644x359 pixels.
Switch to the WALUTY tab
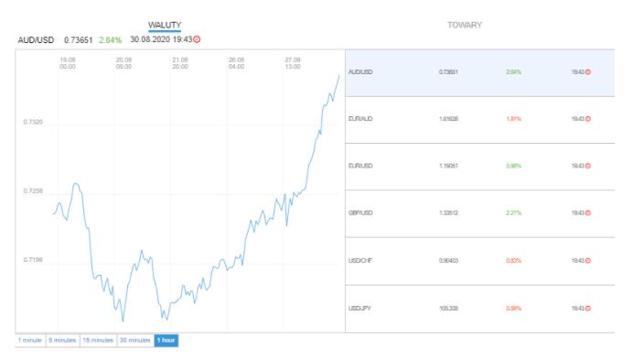click(x=165, y=25)
